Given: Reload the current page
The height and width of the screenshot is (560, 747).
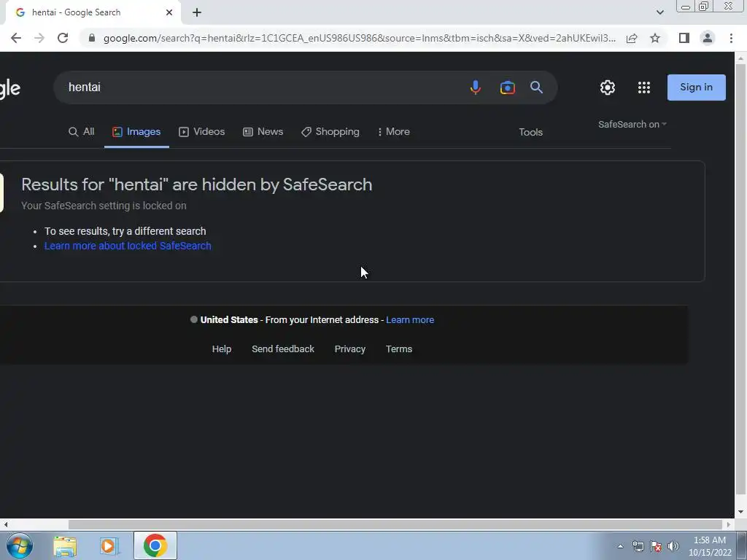Looking at the screenshot, I should (x=63, y=38).
